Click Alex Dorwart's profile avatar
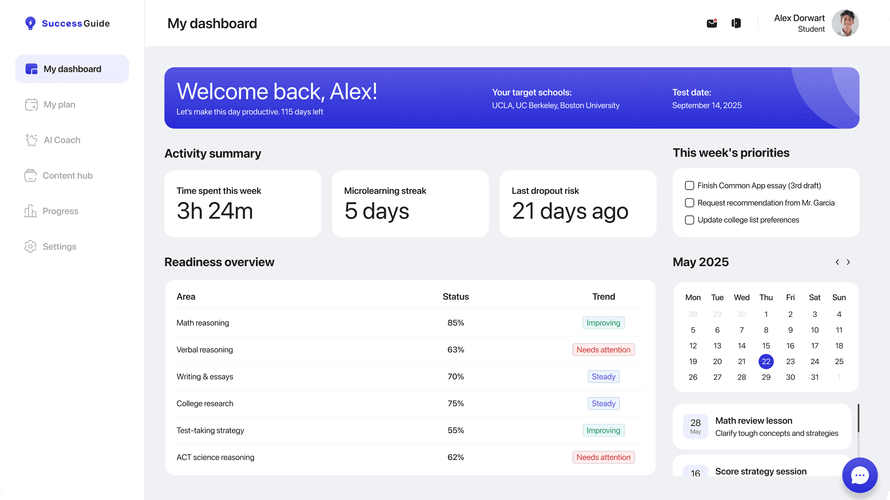Viewport: 890px width, 500px height. [x=845, y=23]
